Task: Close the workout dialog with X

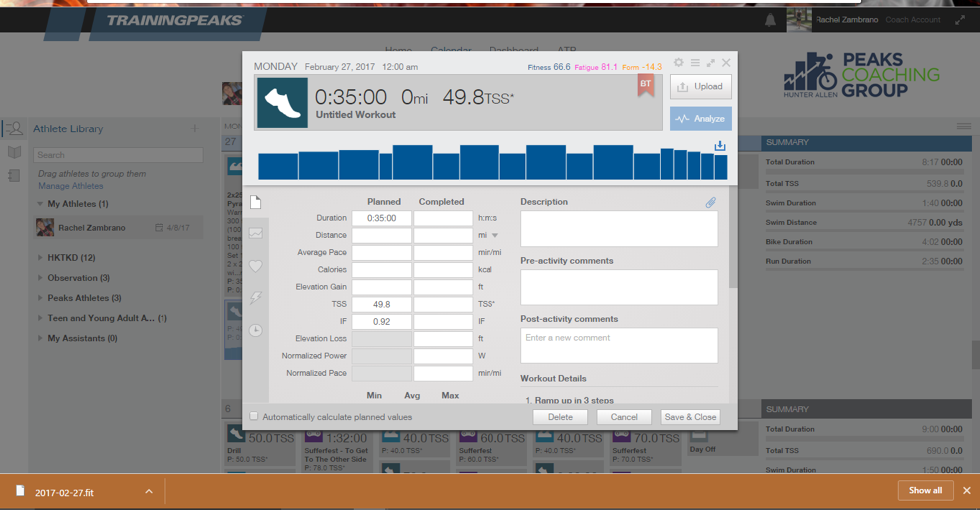Action: click(726, 63)
